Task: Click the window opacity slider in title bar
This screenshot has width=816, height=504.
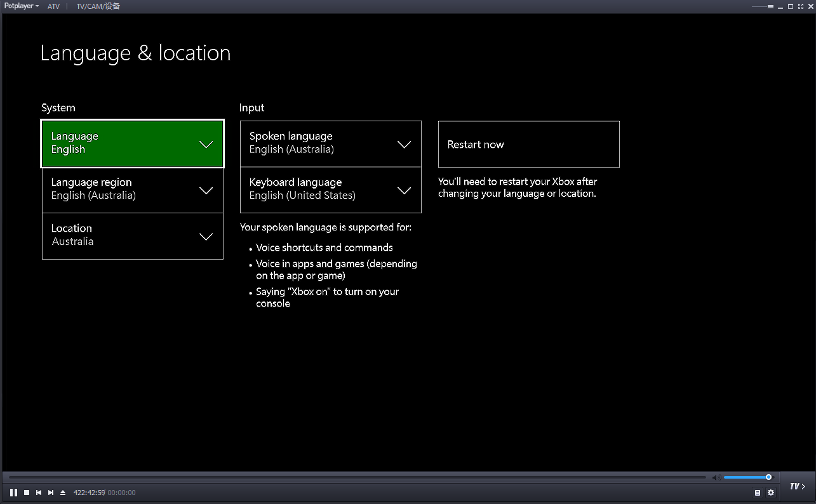Action: click(763, 6)
